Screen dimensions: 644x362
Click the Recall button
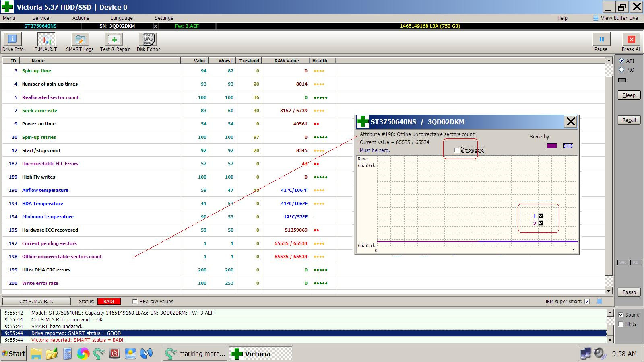click(x=629, y=120)
